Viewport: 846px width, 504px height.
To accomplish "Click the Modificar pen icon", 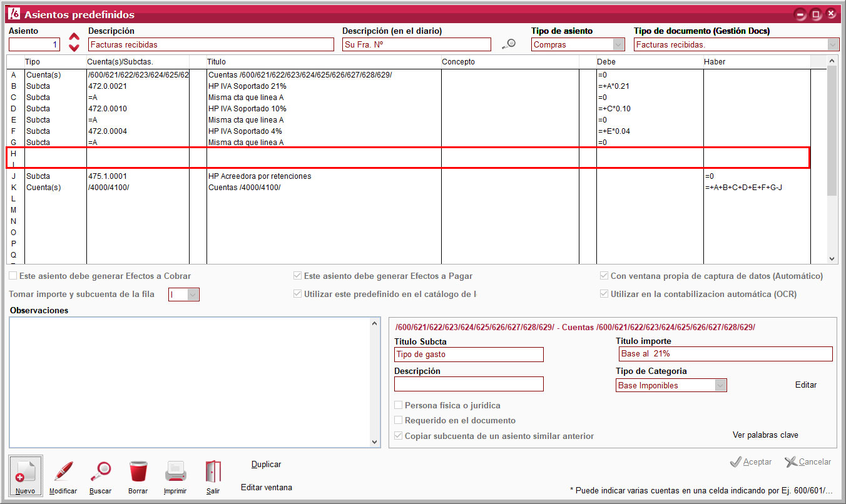I will coord(63,471).
